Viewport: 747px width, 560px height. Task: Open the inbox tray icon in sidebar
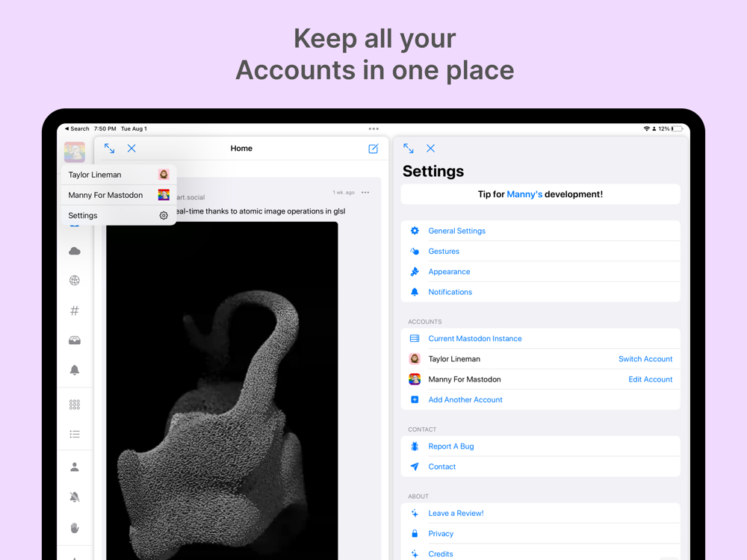tap(74, 340)
